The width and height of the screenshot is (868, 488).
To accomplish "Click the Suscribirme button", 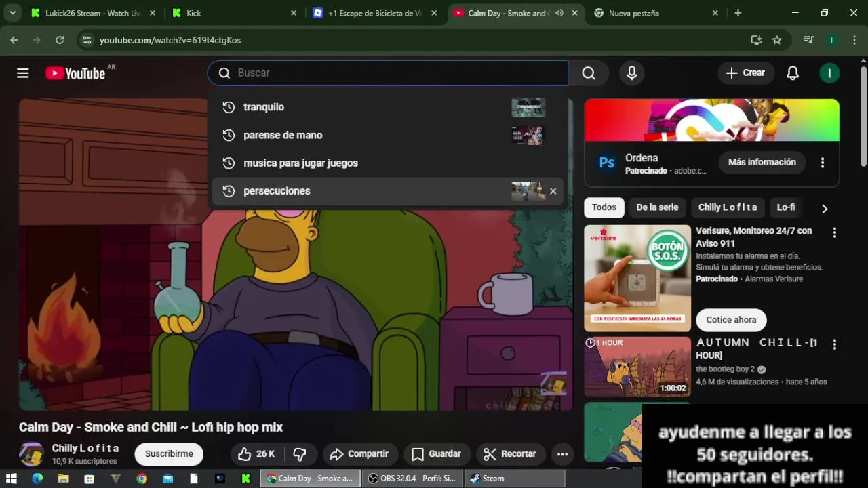I will [169, 454].
